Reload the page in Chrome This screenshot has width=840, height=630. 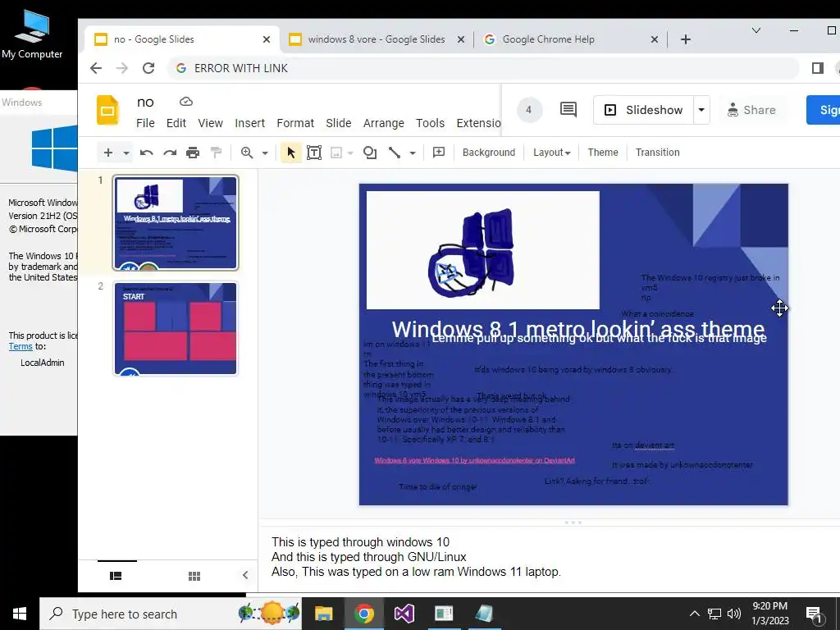point(148,68)
